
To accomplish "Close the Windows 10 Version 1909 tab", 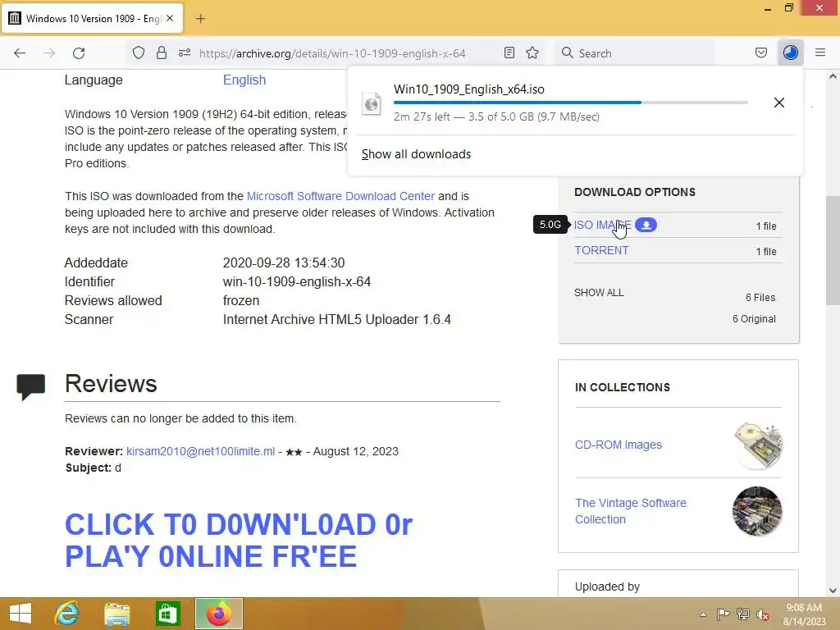I will click(x=170, y=18).
